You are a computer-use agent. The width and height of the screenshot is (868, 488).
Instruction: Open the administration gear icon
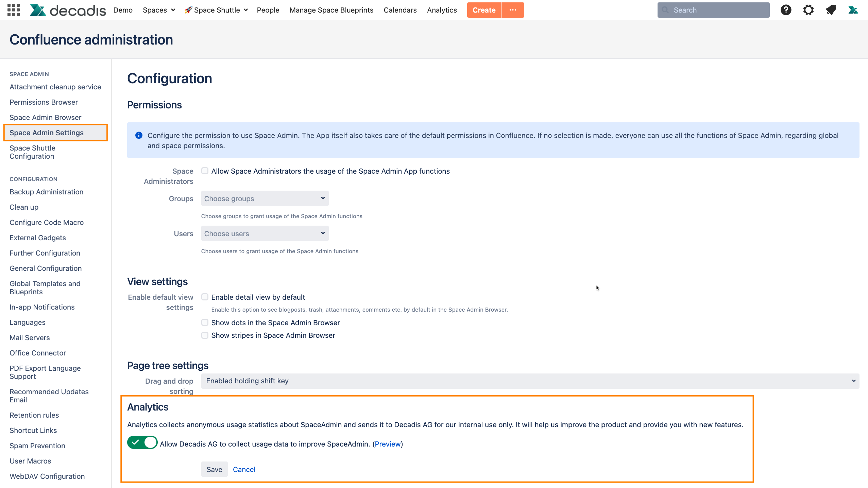pyautogui.click(x=808, y=10)
